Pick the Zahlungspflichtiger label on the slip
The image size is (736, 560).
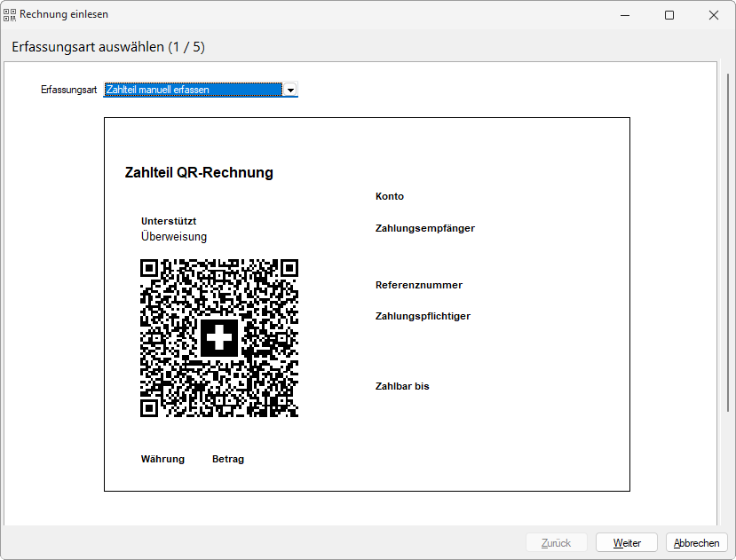pos(423,317)
